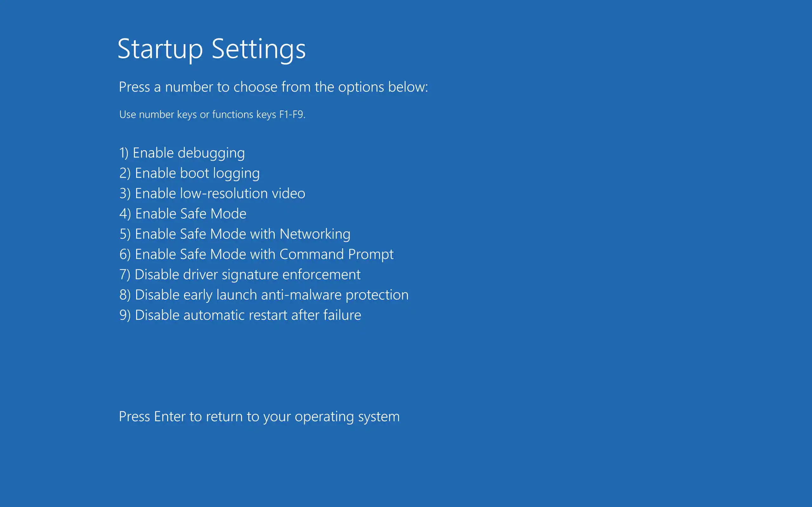This screenshot has height=507, width=812.
Task: Choose Enable Safe Mode with Networking
Action: [235, 234]
